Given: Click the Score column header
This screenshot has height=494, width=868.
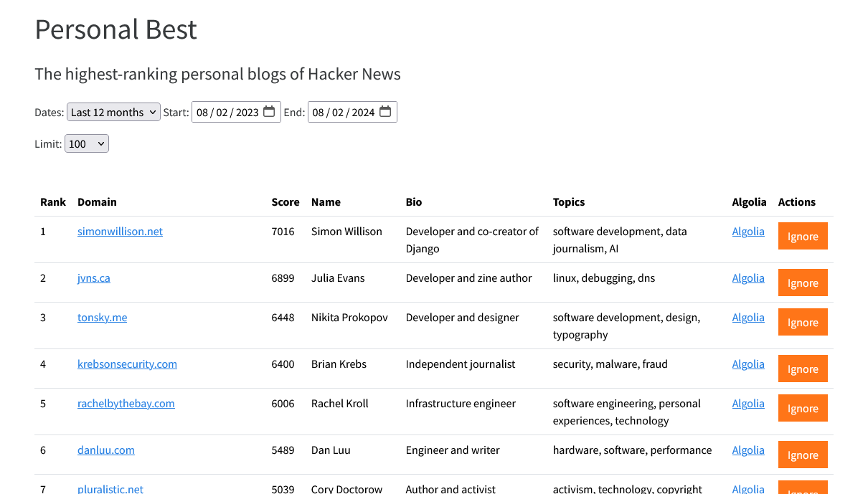Looking at the screenshot, I should click(x=286, y=202).
